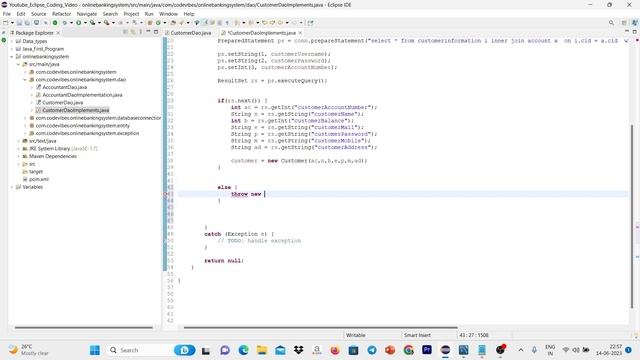Select the Variables project
Screen dimensions: 640x360
(x=32, y=187)
